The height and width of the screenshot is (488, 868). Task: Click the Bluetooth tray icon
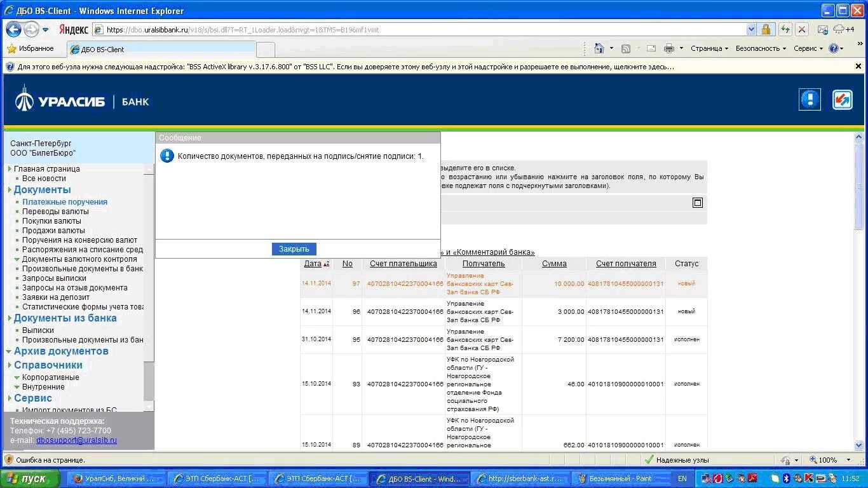point(785,478)
